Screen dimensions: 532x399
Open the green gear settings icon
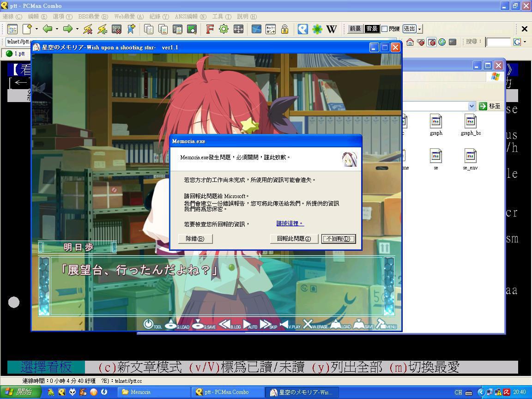(x=224, y=29)
